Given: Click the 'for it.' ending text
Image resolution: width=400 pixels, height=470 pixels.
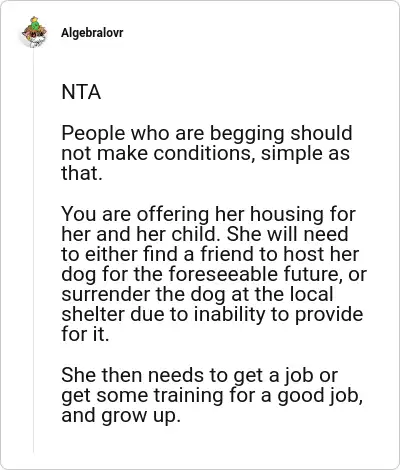Looking at the screenshot, I should (x=85, y=334).
